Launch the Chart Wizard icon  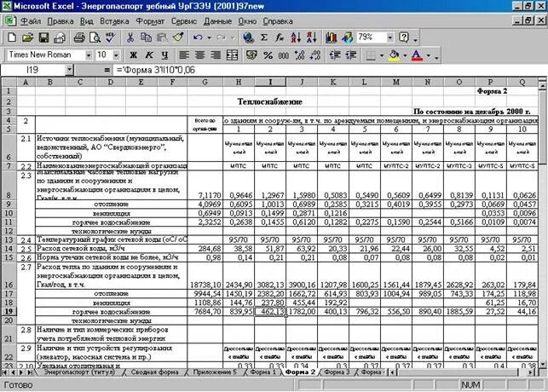(x=331, y=37)
